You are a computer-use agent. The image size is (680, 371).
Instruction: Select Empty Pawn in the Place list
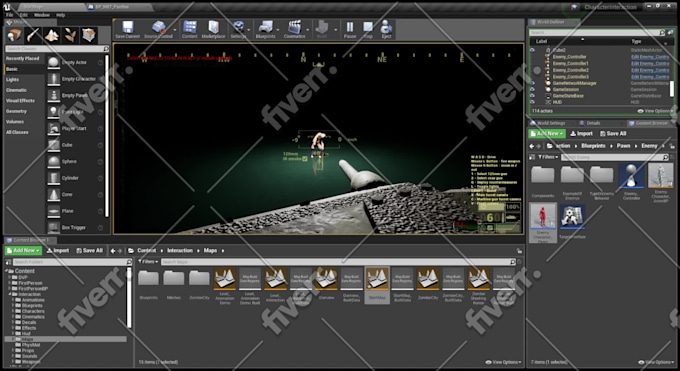[x=75, y=95]
